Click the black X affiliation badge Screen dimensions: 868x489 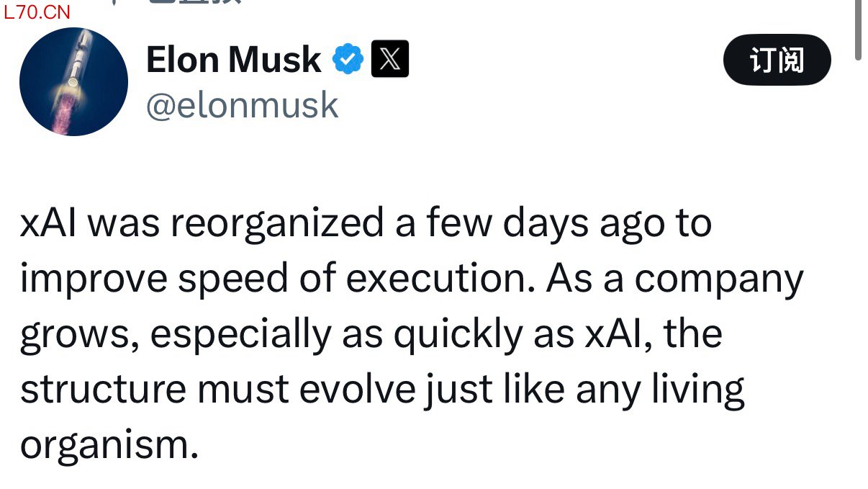pos(390,59)
